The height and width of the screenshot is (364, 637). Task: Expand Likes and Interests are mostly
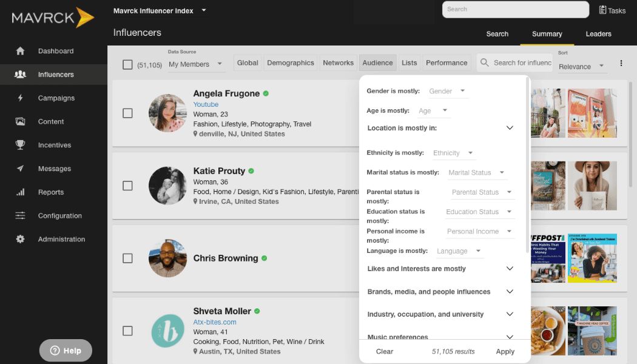(440, 269)
